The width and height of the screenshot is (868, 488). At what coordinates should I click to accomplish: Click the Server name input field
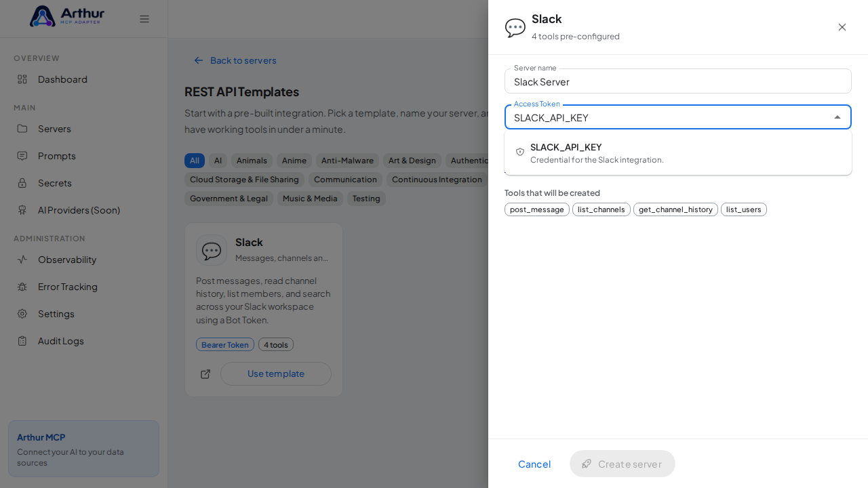tap(678, 81)
